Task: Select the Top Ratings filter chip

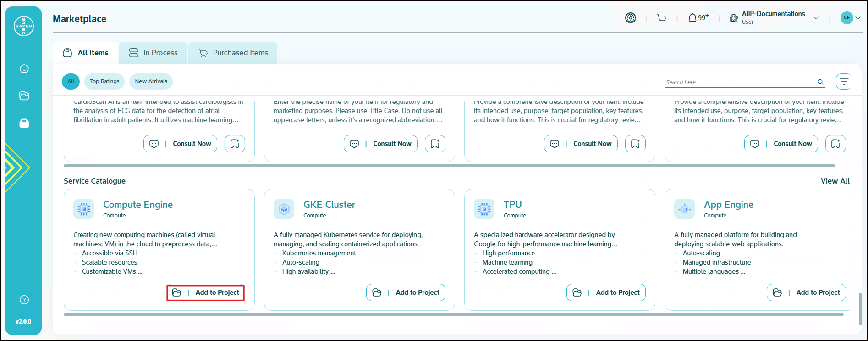Action: click(x=104, y=81)
